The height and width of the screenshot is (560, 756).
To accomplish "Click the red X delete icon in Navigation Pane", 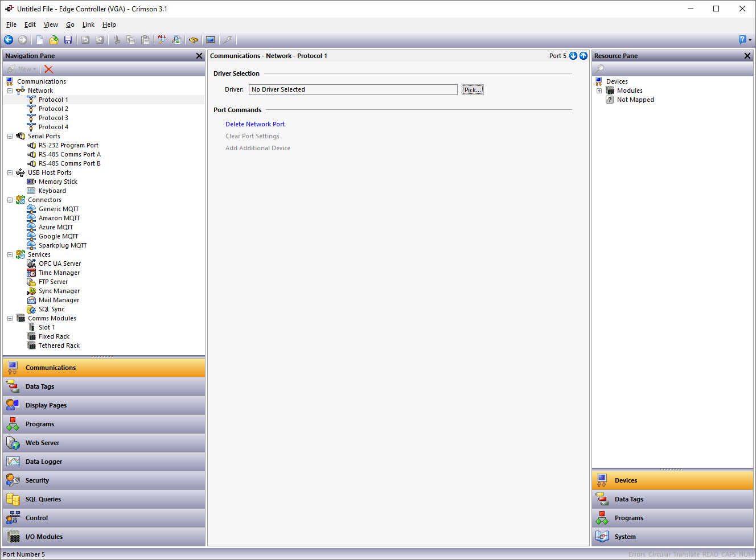I will [49, 69].
